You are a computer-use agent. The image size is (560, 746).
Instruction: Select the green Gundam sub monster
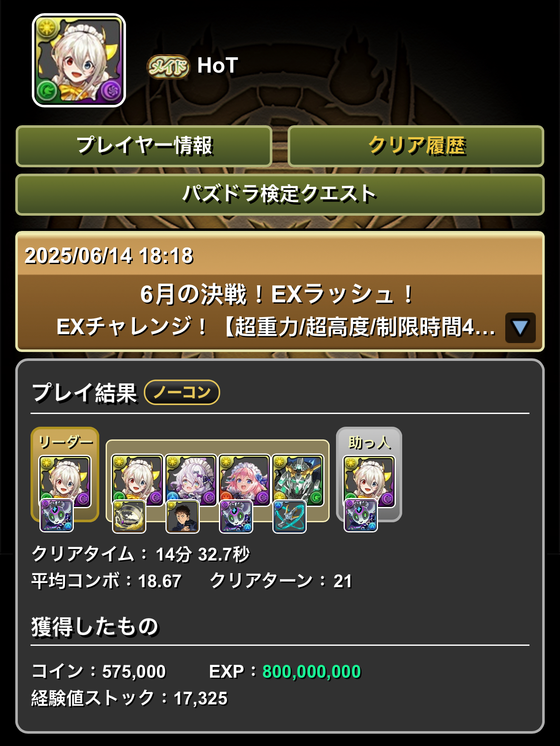[298, 480]
